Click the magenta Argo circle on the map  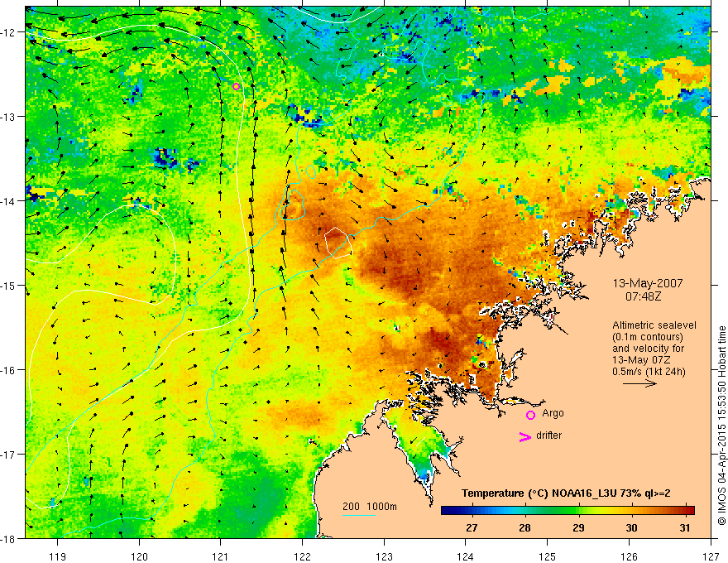pos(236,86)
